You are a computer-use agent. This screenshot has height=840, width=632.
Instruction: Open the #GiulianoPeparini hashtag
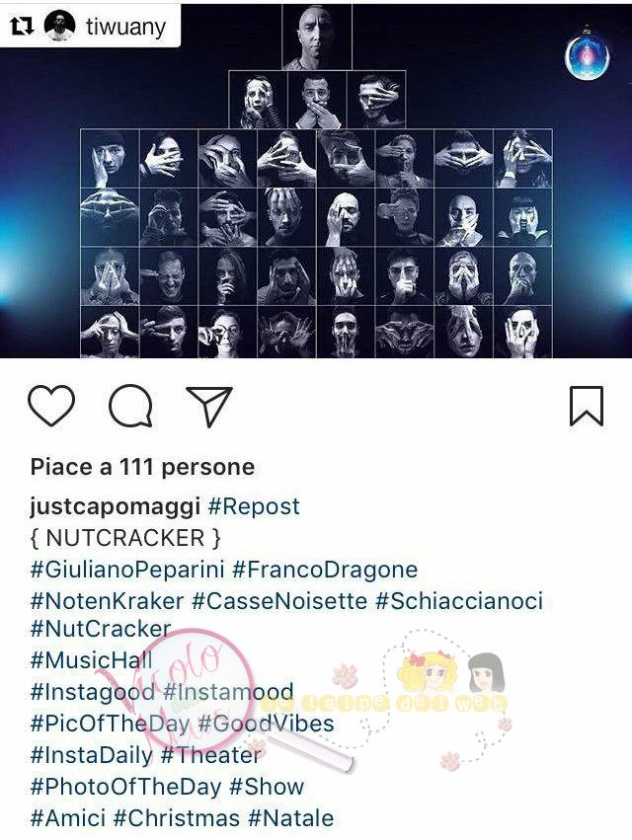coord(127,570)
